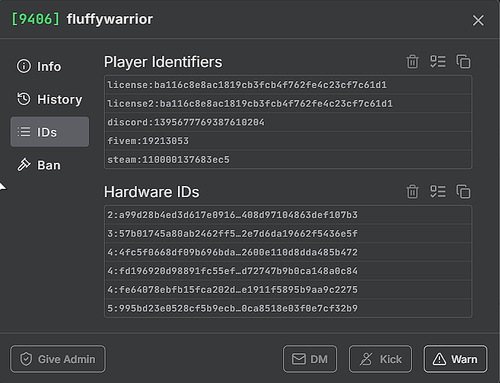The height and width of the screenshot is (383, 500).
Task: Select the discord identifier row
Action: point(288,122)
